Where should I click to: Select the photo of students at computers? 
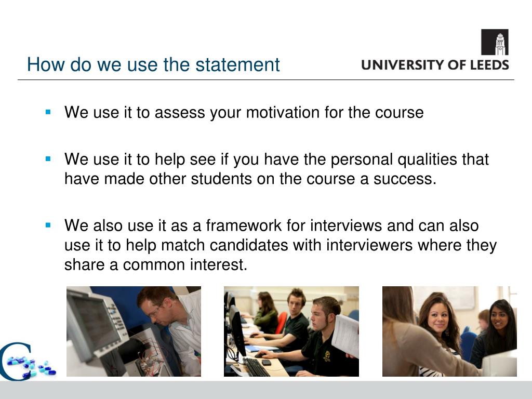(291, 331)
